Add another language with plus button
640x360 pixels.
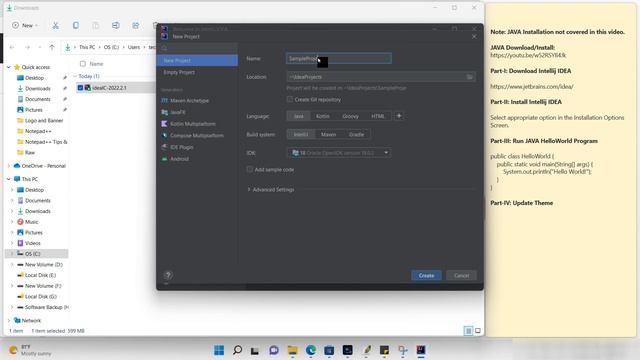click(399, 116)
